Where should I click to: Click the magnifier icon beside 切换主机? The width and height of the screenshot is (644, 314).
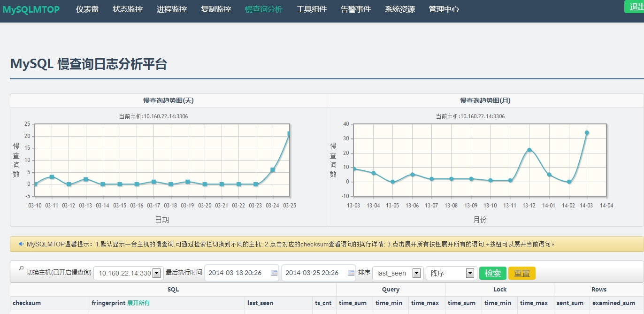tap(21, 268)
